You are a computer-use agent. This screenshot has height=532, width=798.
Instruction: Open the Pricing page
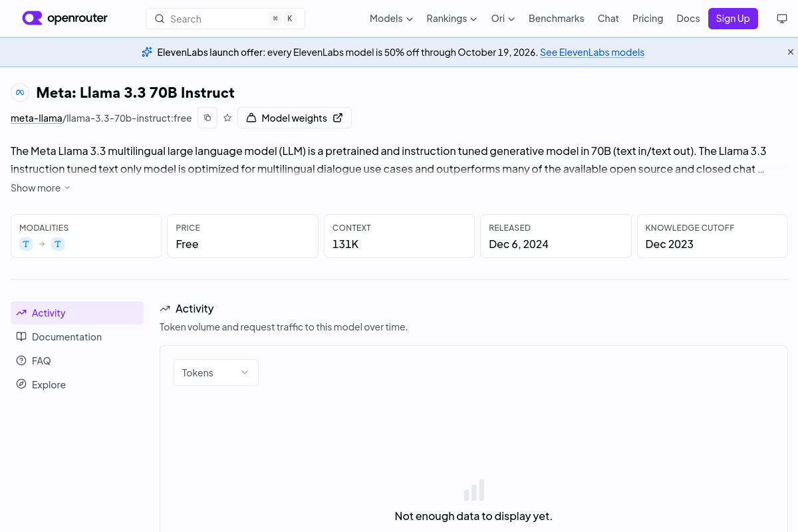pyautogui.click(x=648, y=19)
